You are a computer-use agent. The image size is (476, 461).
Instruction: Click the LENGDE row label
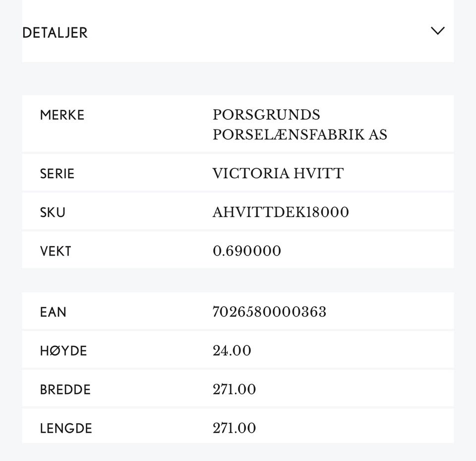(66, 428)
